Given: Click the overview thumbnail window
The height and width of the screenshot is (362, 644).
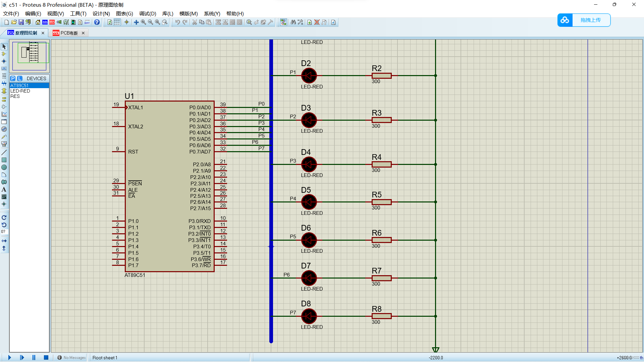Looking at the screenshot, I should tap(30, 56).
